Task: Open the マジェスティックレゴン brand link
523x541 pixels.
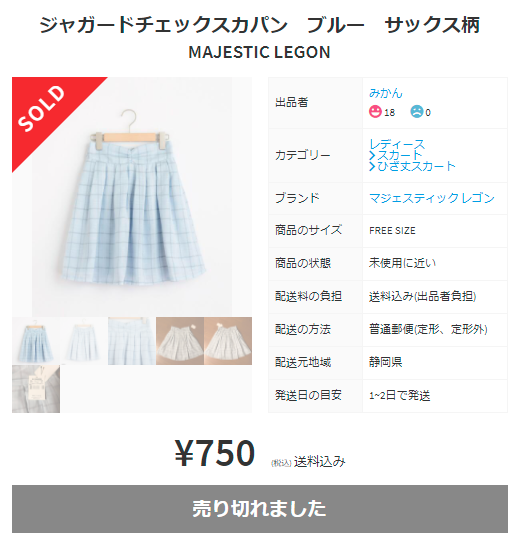Action: (432, 198)
